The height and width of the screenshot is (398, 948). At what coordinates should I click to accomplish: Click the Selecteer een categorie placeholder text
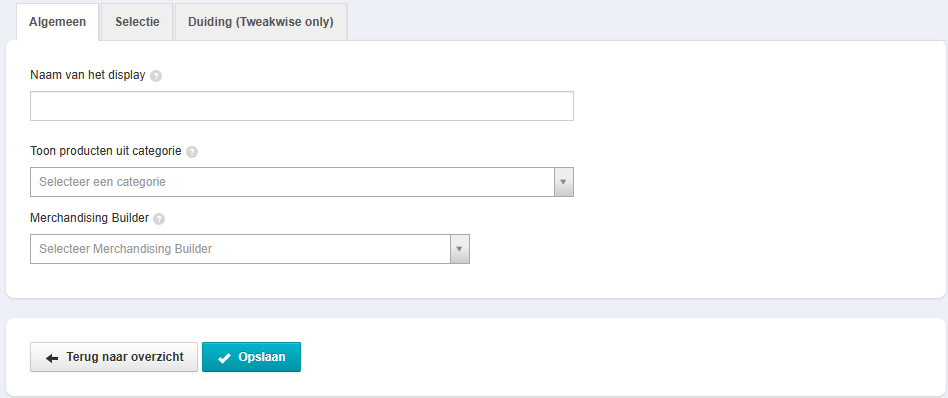(102, 182)
